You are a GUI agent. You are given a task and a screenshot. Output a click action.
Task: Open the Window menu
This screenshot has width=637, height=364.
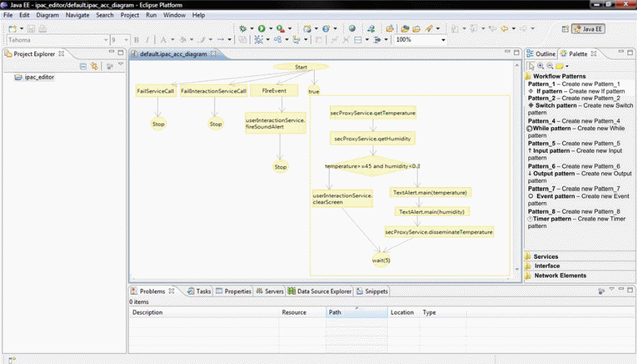(174, 15)
